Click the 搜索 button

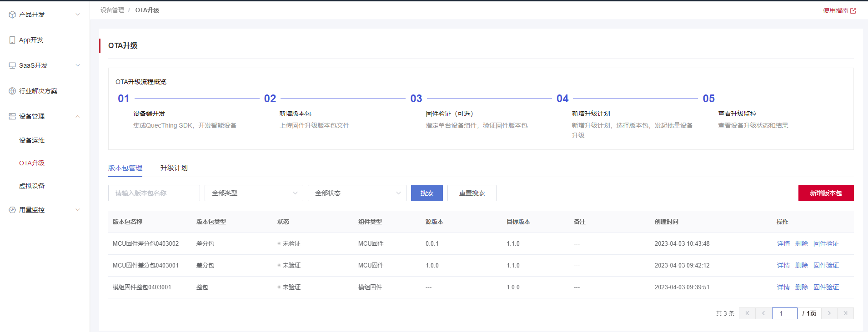[x=427, y=193]
